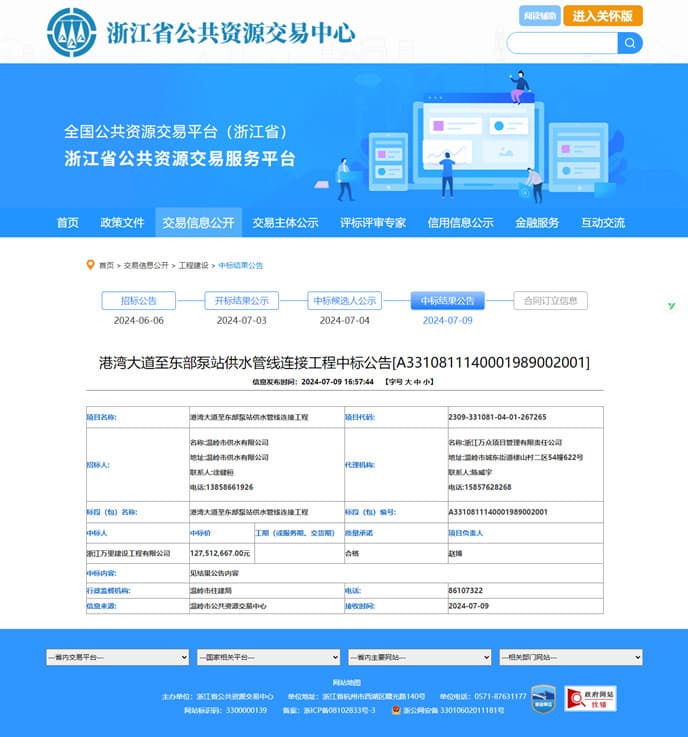Switch to 中标候选人公示 step tab
The width and height of the screenshot is (688, 737).
[344, 300]
